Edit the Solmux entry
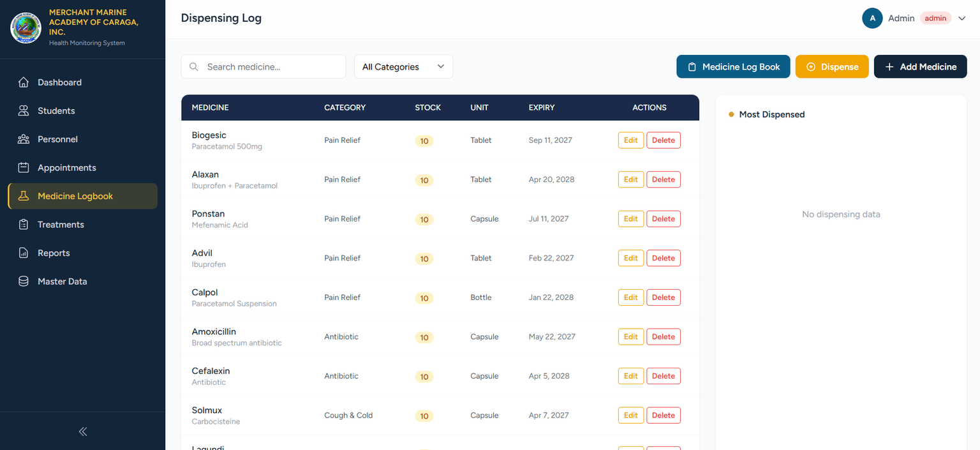This screenshot has width=980, height=450. click(x=631, y=416)
